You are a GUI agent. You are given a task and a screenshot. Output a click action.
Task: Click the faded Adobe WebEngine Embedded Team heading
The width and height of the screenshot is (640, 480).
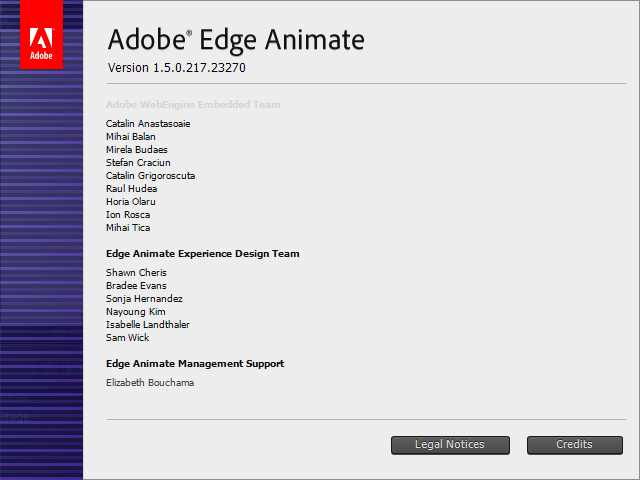pyautogui.click(x=193, y=105)
